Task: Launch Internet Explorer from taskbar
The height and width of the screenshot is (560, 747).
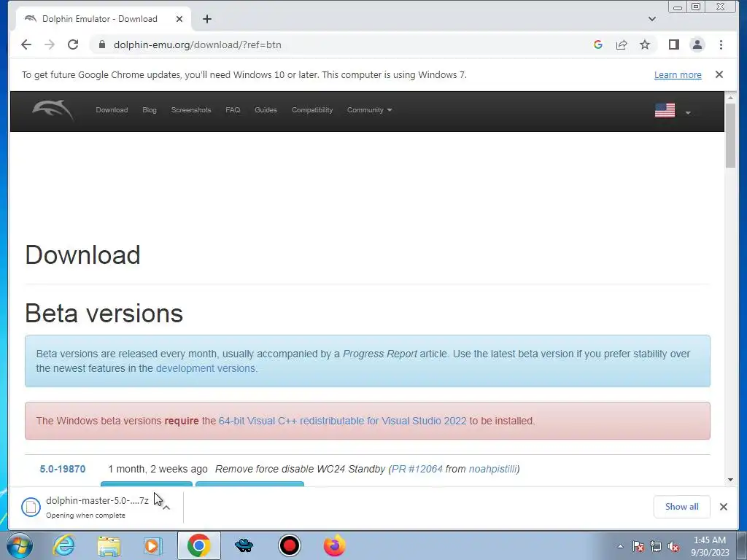Action: [63, 545]
